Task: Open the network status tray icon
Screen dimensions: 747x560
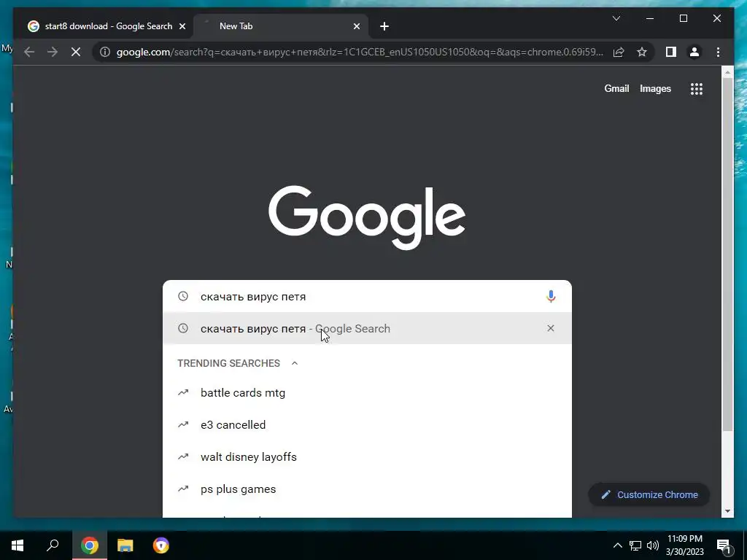Action: point(635,545)
